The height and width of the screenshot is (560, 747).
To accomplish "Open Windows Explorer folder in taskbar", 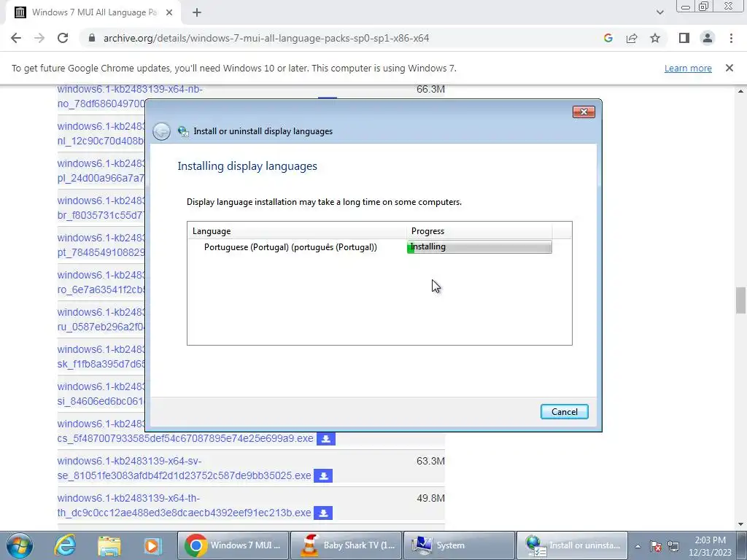I will [109, 545].
